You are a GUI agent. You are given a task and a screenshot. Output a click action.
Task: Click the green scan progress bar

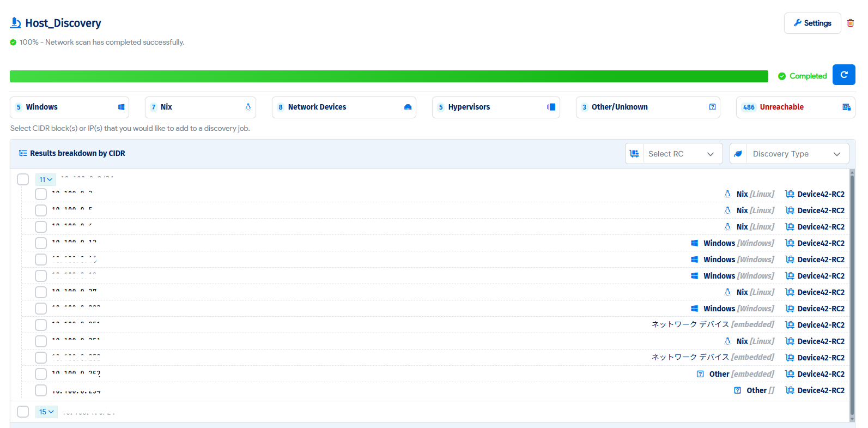tap(389, 76)
